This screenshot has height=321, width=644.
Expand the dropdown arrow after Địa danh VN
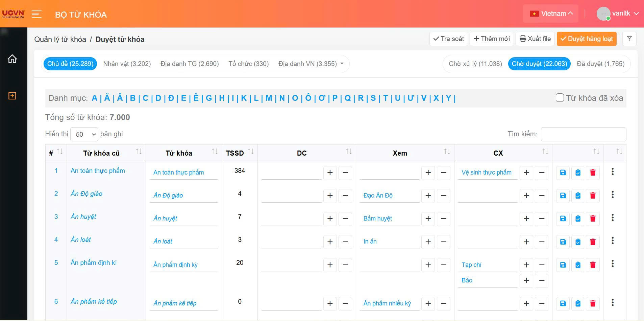[x=342, y=64]
